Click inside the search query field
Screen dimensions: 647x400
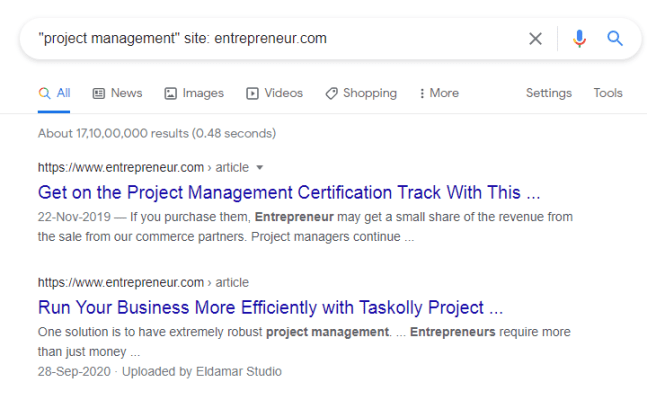click(272, 38)
